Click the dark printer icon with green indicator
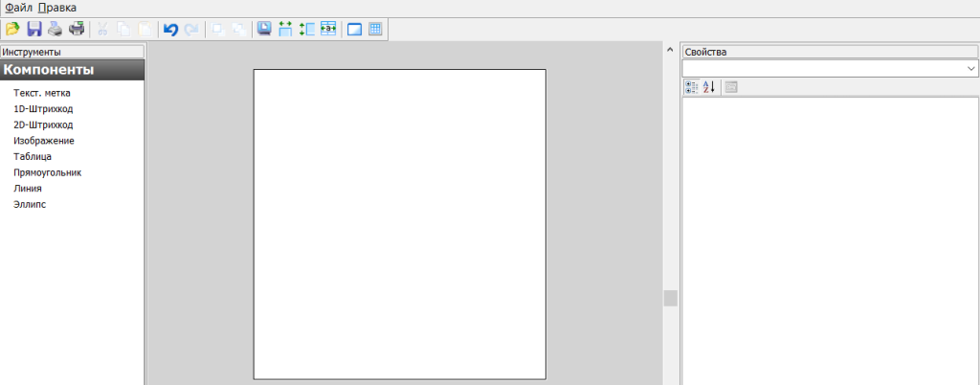 [77, 29]
